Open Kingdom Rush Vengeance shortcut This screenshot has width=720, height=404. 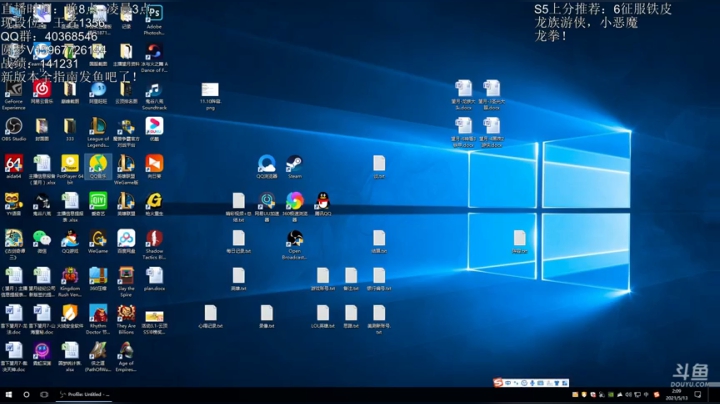[x=70, y=283]
